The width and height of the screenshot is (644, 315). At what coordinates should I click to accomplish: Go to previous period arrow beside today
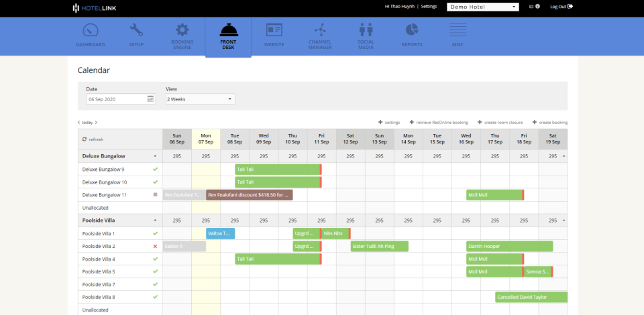(79, 122)
